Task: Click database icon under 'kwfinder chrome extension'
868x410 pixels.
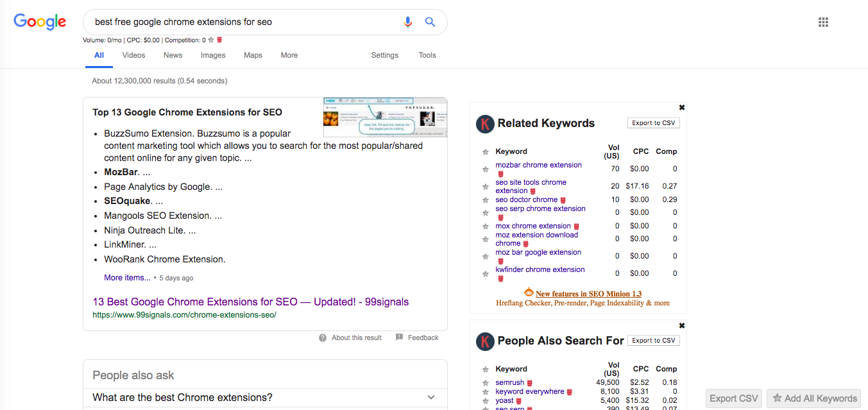Action: (x=501, y=278)
